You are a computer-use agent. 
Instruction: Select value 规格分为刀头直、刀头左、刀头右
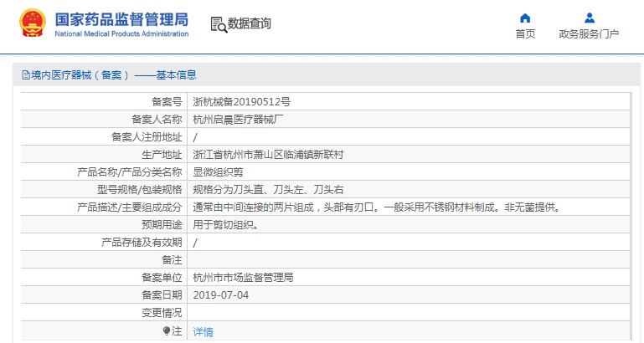tap(268, 190)
